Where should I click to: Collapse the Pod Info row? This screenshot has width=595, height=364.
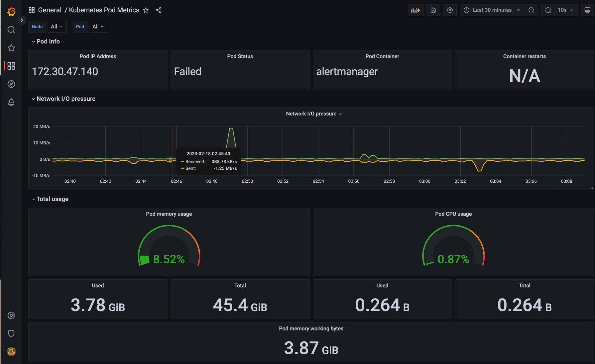click(46, 42)
